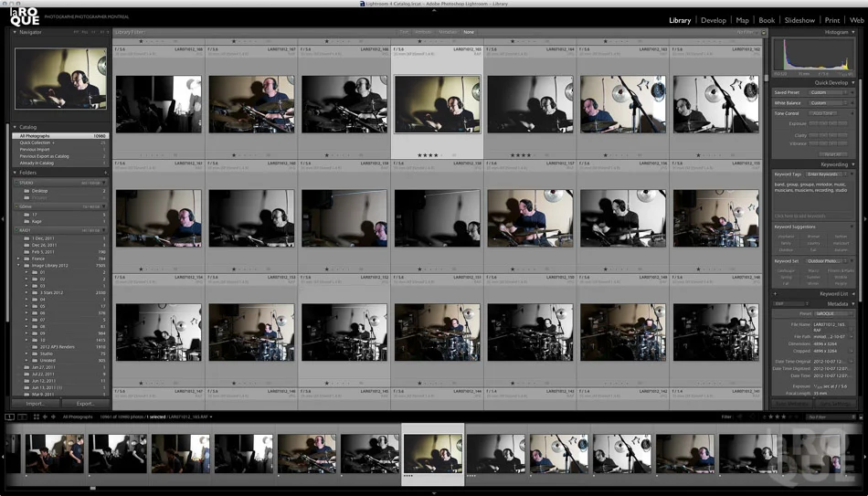This screenshot has width=868, height=496.
Task: Collapse the Keywording panel
Action: (x=853, y=164)
